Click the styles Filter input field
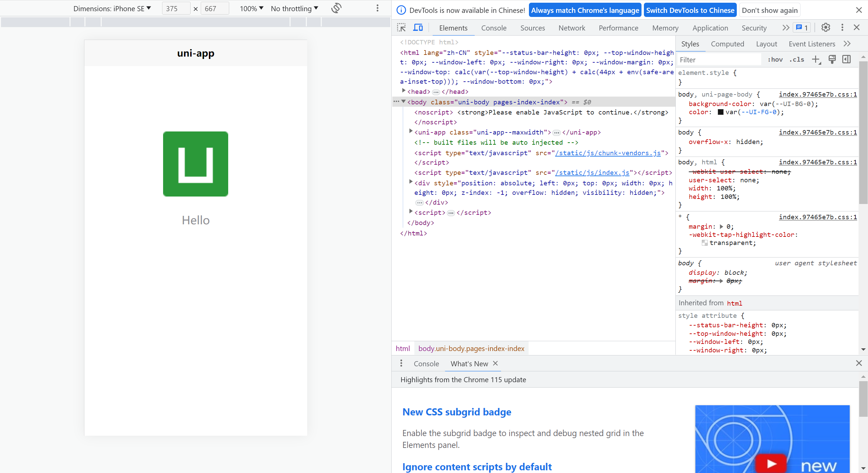 719,60
